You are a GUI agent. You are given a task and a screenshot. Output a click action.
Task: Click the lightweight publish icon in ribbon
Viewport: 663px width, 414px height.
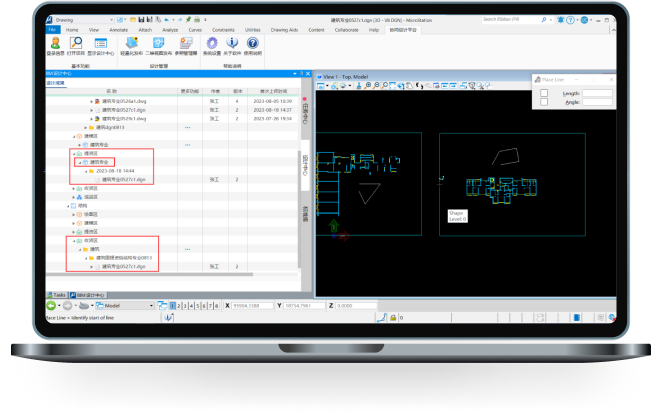click(x=132, y=43)
